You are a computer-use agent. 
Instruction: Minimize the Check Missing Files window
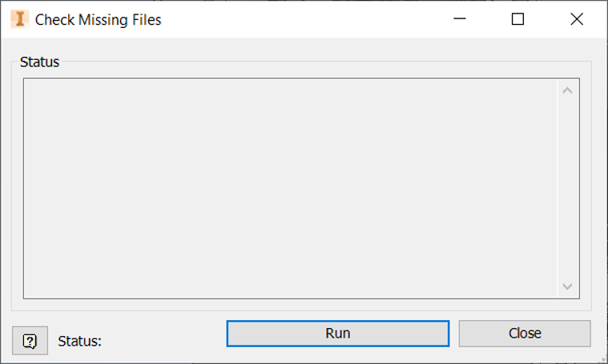pos(460,18)
